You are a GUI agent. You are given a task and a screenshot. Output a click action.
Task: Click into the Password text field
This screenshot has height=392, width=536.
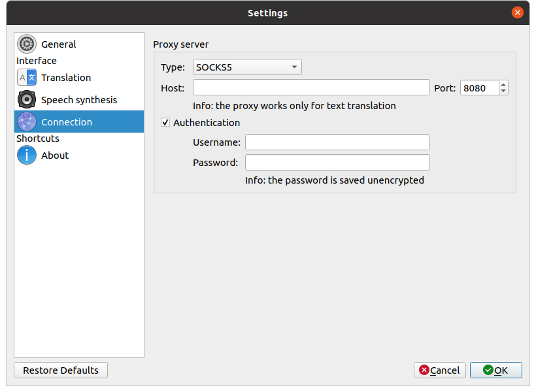click(x=337, y=163)
